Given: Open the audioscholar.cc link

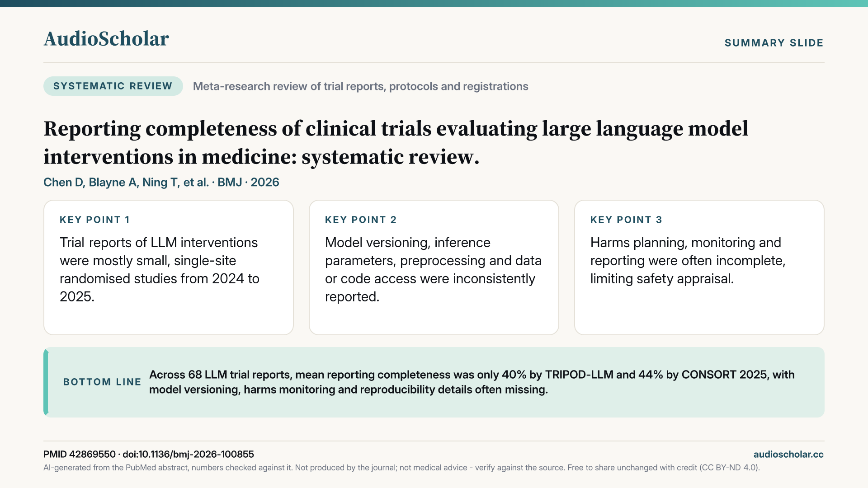Looking at the screenshot, I should coord(788,455).
